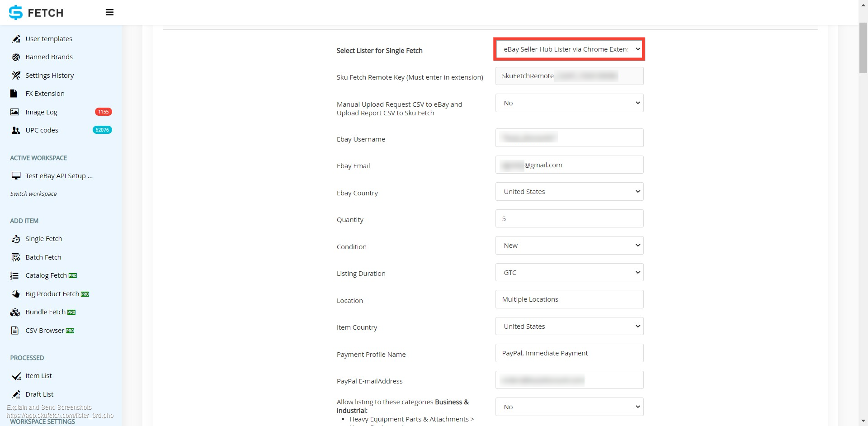Click the Batch Fetch icon
Image resolution: width=868 pixels, height=426 pixels.
coord(16,257)
